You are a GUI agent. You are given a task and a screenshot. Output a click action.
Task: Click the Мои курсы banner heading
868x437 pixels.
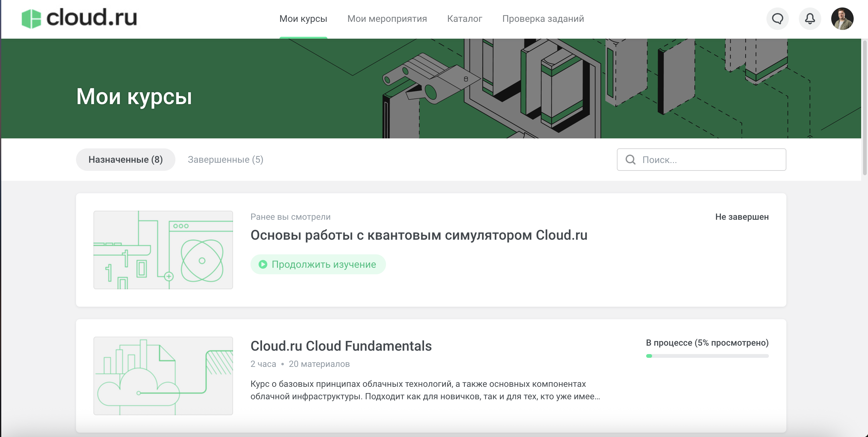click(x=134, y=97)
